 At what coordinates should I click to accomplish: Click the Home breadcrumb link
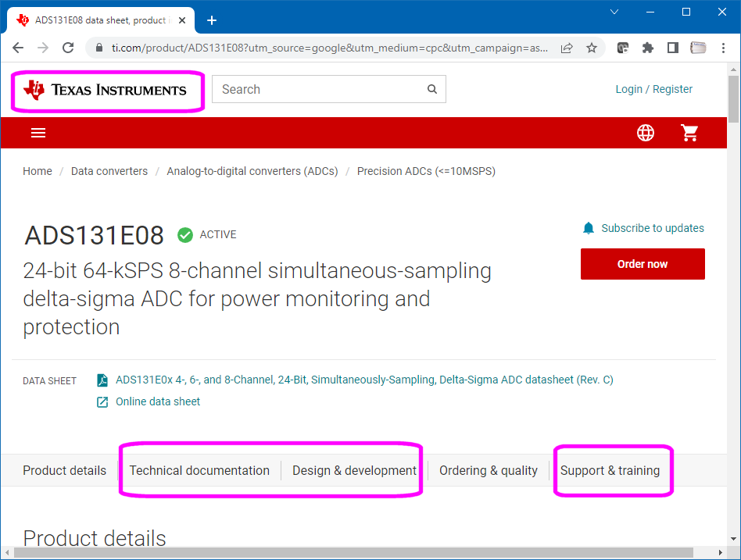pyautogui.click(x=38, y=171)
